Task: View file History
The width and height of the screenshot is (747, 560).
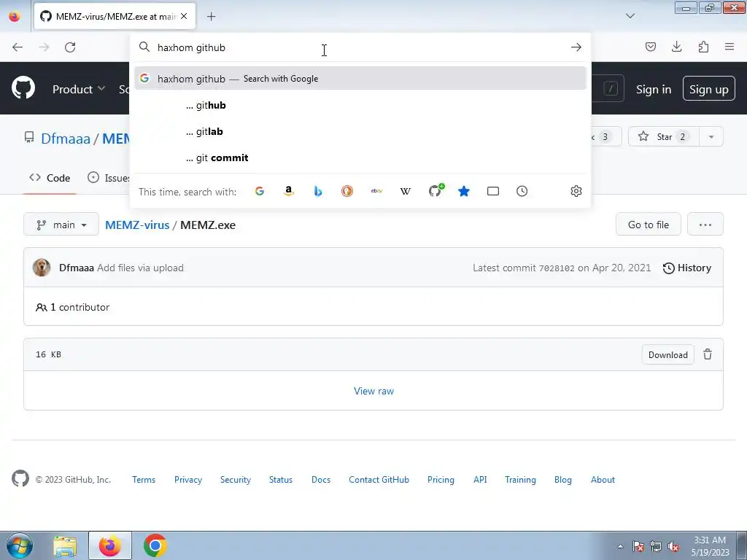Action: pyautogui.click(x=687, y=268)
